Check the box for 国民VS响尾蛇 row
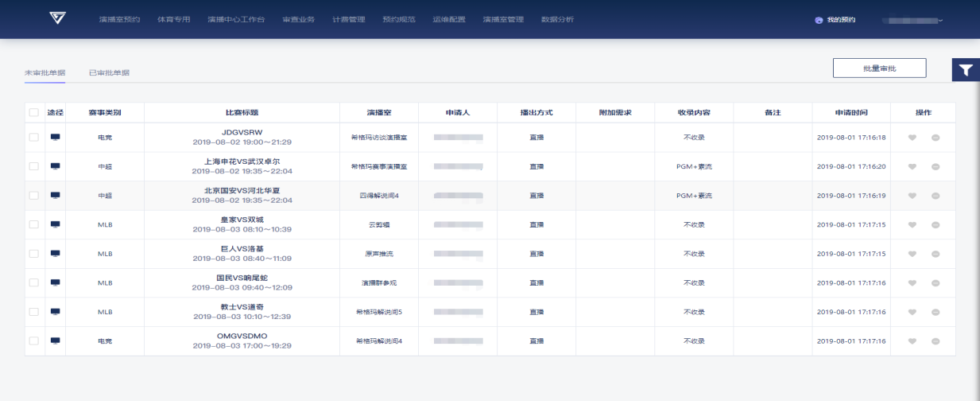 point(33,282)
